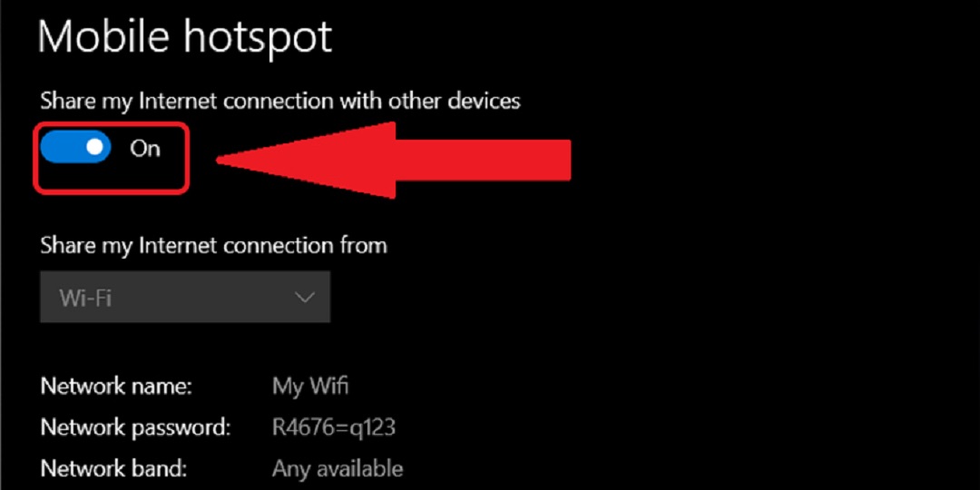
Task: Click the chevron arrow in the Wi-Fi dropdown
Action: click(x=304, y=297)
